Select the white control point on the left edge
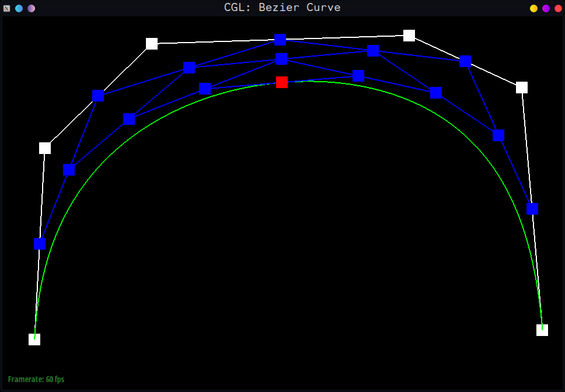 click(45, 148)
